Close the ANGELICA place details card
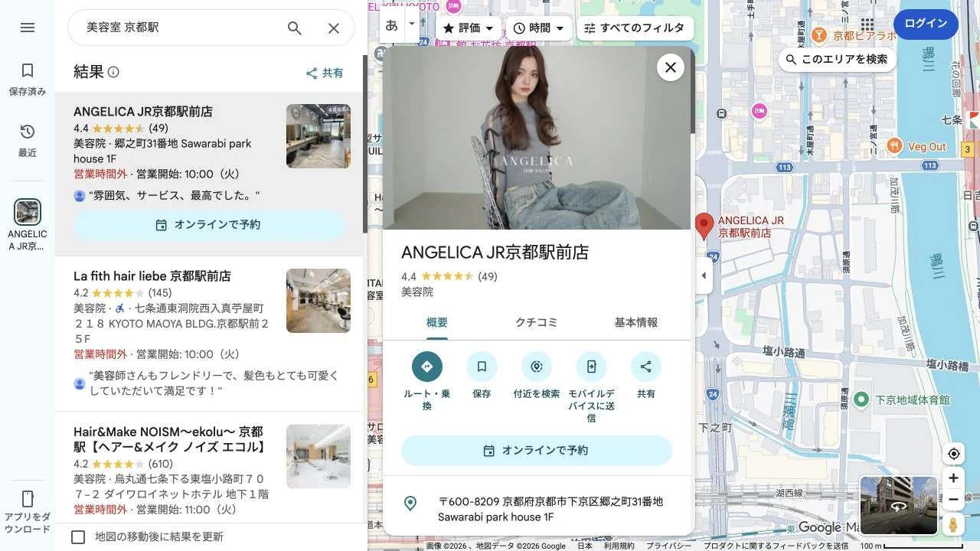The height and width of the screenshot is (551, 980). [x=670, y=67]
